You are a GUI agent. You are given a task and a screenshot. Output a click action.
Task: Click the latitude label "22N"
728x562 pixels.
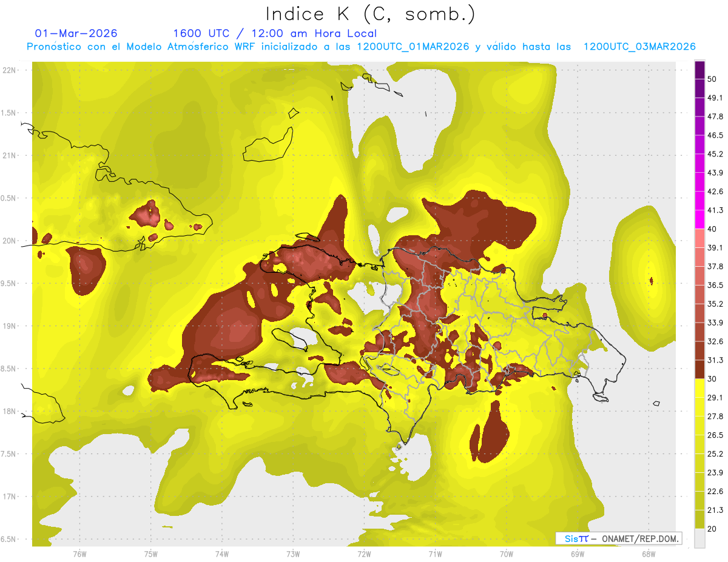point(10,70)
